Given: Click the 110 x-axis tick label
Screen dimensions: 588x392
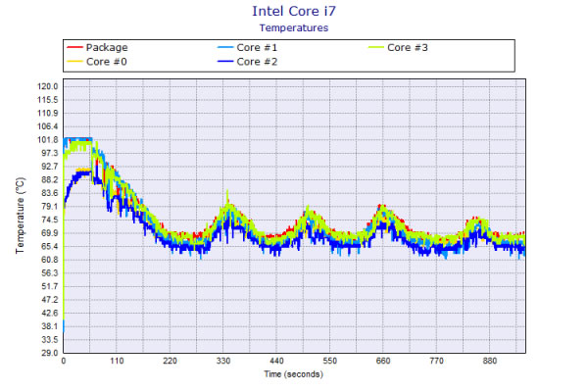Looking at the screenshot, I should coord(117,361).
